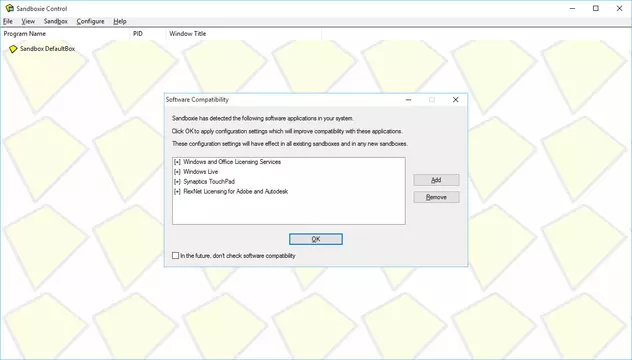This screenshot has height=360, width=632.
Task: Enable "don't check software compatibility" checkbox
Action: (x=175, y=256)
